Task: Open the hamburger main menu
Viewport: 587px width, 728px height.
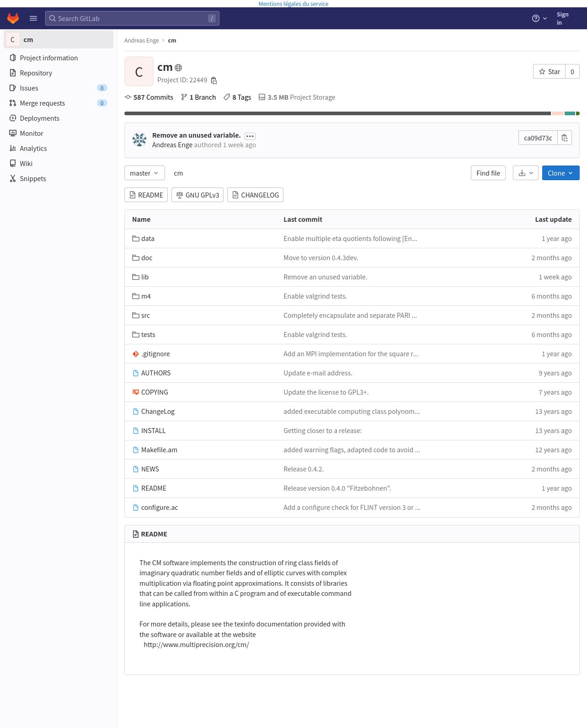Action: pyautogui.click(x=33, y=18)
